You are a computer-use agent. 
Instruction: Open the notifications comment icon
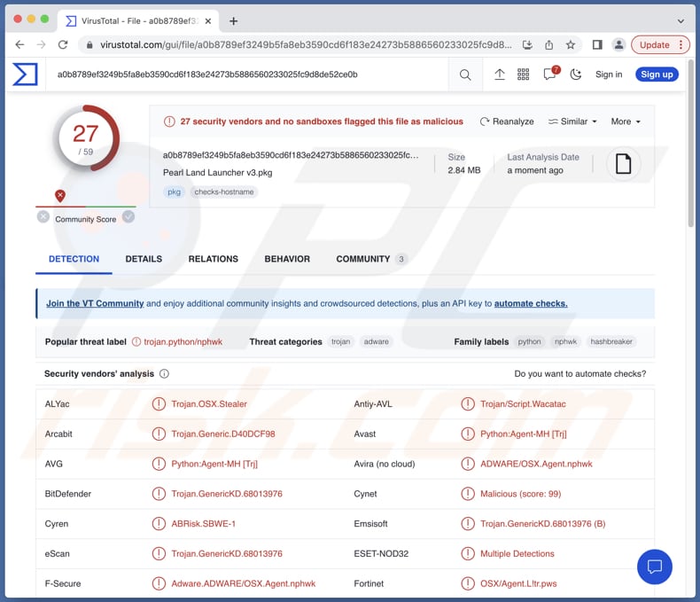click(x=550, y=74)
